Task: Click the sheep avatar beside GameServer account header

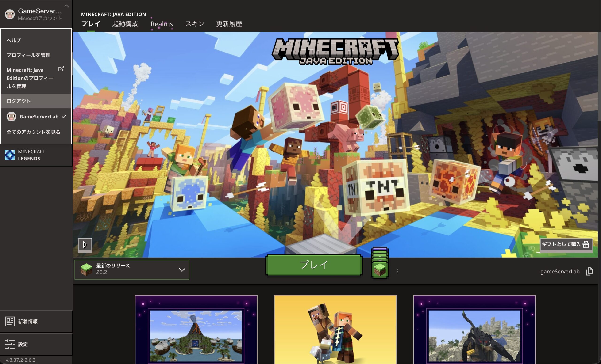Action: [x=10, y=14]
